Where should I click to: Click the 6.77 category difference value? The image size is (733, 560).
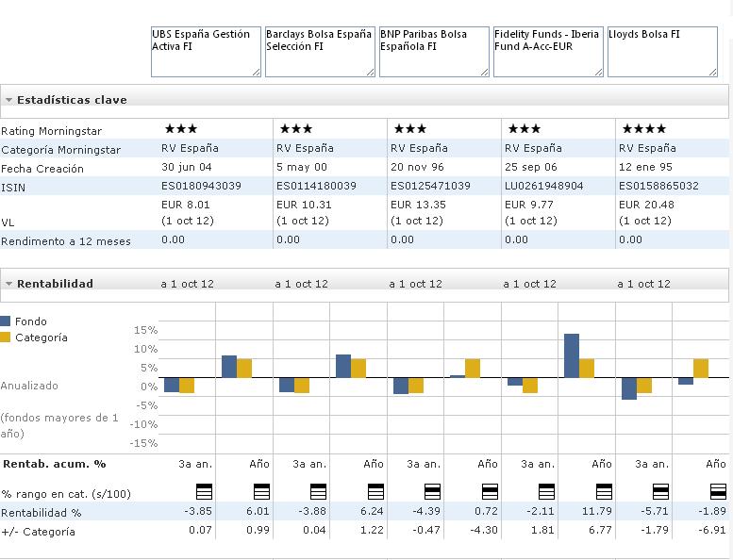600,530
